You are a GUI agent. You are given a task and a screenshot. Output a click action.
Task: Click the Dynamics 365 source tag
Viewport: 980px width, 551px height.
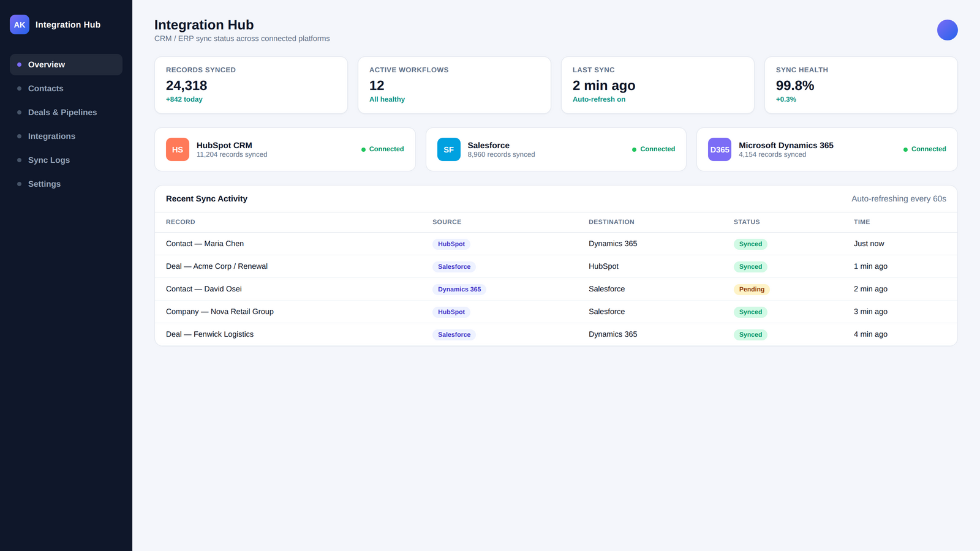(x=459, y=290)
